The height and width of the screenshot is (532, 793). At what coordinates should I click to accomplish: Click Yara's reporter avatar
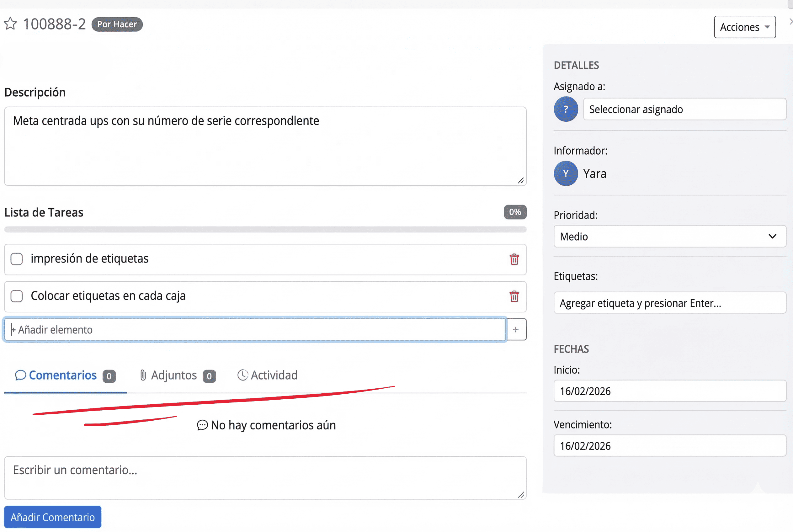(x=566, y=174)
